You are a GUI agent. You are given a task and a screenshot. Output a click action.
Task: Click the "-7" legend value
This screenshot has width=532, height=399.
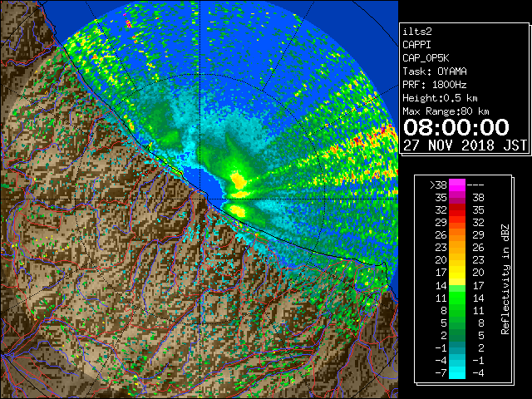[441, 372]
